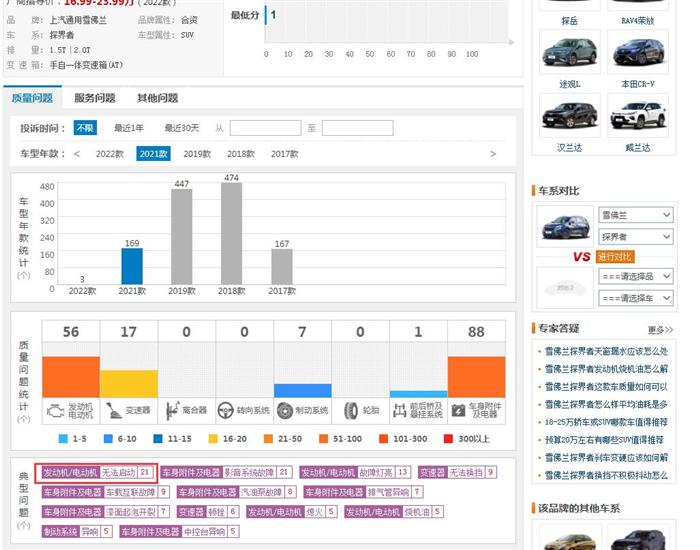Click the 中控台异响 5 tag
The width and height of the screenshot is (700, 550).
coord(179,531)
